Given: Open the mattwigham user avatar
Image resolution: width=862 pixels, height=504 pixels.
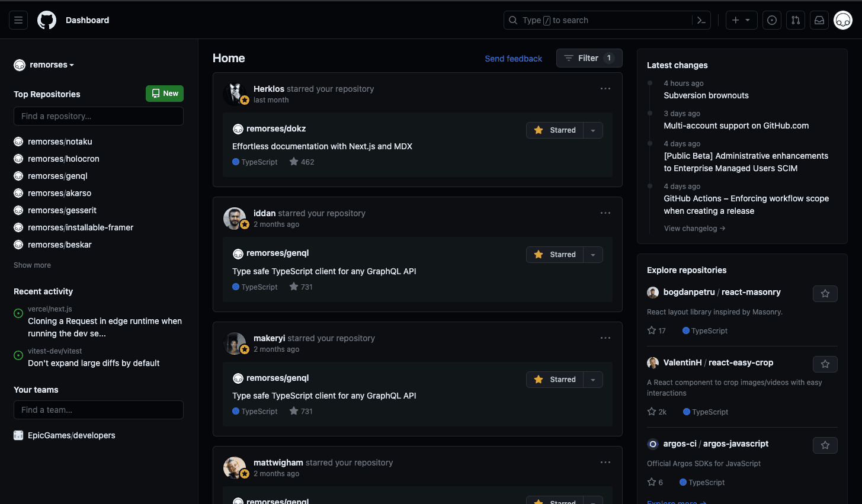Looking at the screenshot, I should pyautogui.click(x=235, y=467).
